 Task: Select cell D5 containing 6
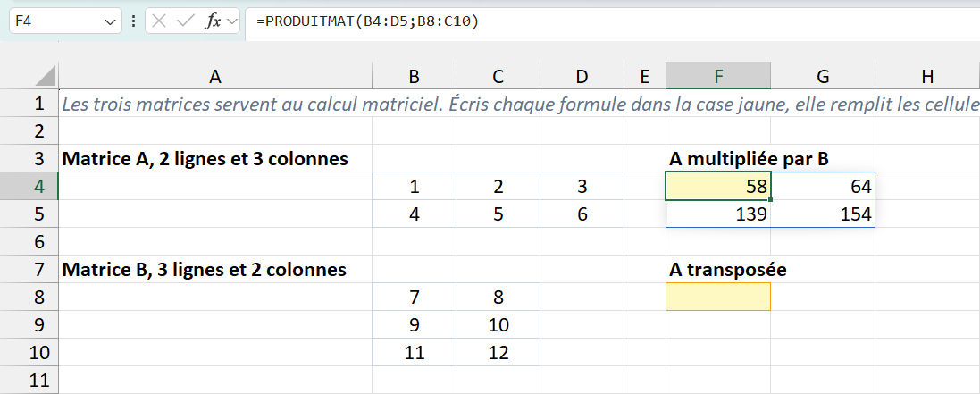pyautogui.click(x=582, y=214)
